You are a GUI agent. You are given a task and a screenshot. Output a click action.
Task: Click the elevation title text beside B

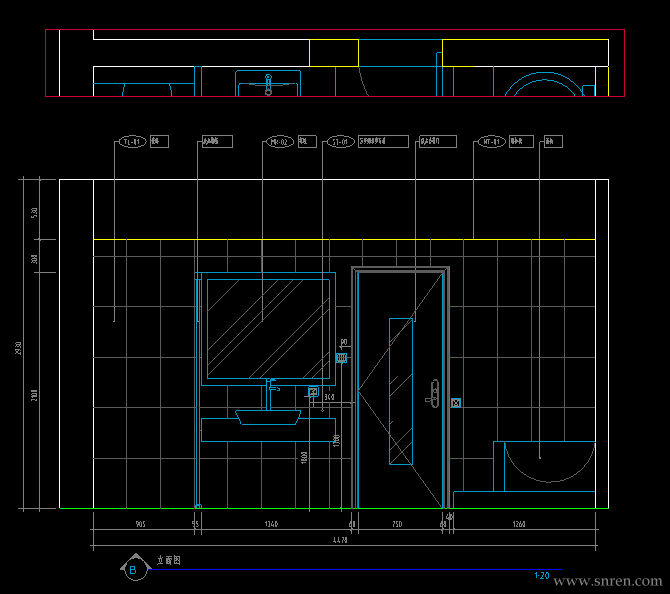pos(169,560)
